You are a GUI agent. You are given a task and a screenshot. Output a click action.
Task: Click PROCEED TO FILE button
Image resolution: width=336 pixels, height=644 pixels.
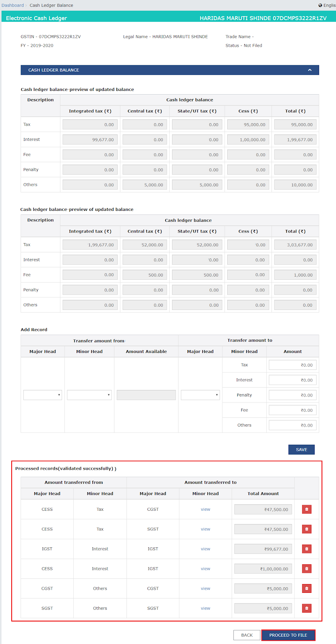click(288, 635)
